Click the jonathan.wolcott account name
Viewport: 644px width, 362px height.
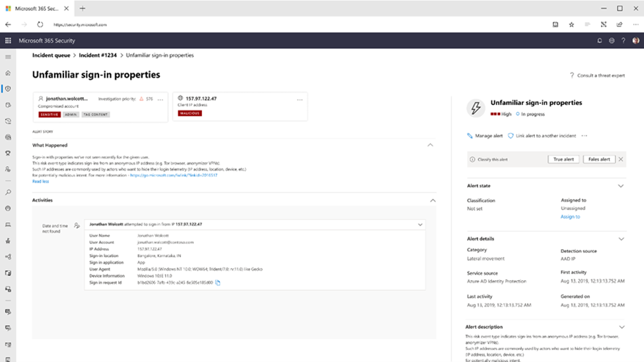click(x=67, y=98)
